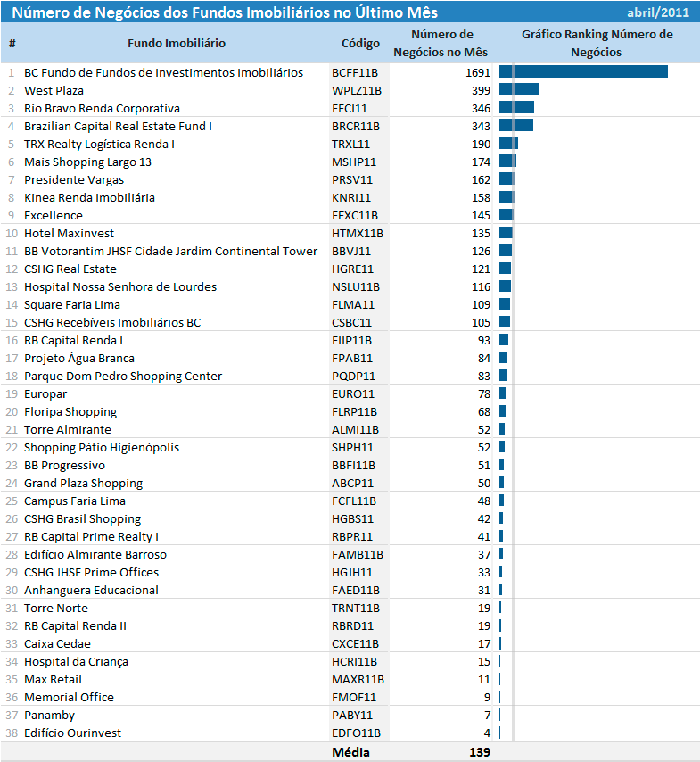Select 'Campus Faria Lima'

pyautogui.click(x=75, y=501)
